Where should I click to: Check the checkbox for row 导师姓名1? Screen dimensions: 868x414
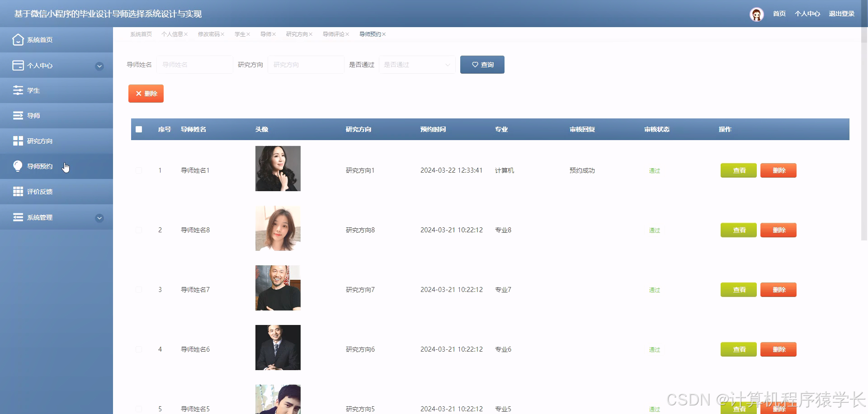tap(139, 170)
